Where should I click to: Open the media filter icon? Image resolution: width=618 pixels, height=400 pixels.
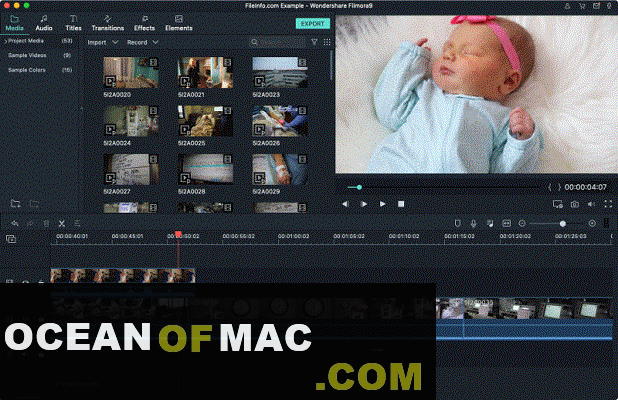pyautogui.click(x=314, y=42)
